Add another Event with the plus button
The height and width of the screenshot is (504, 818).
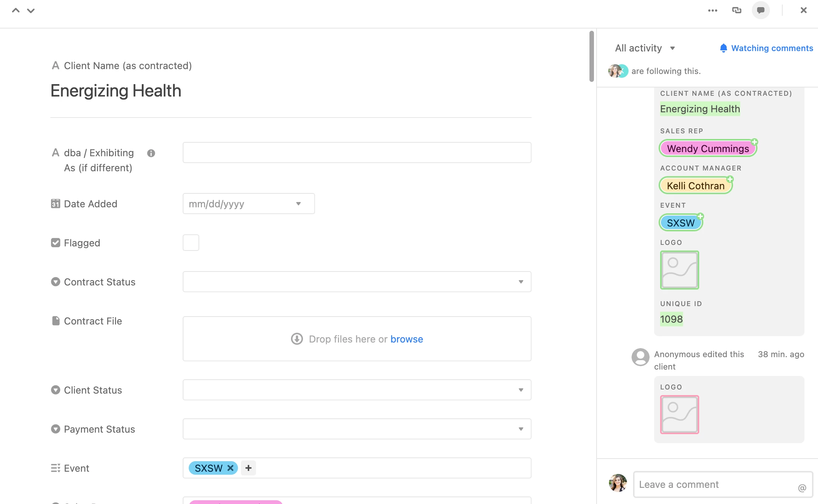coord(248,468)
